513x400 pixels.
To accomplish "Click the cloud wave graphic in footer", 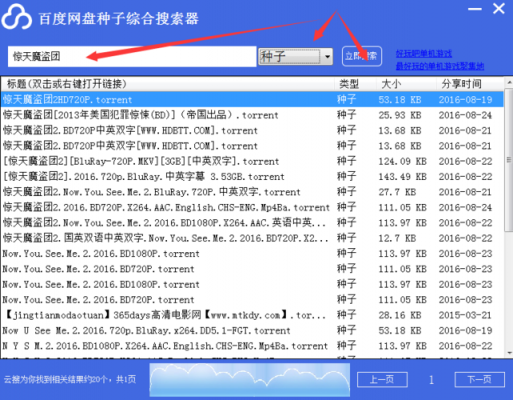I will click(250, 380).
